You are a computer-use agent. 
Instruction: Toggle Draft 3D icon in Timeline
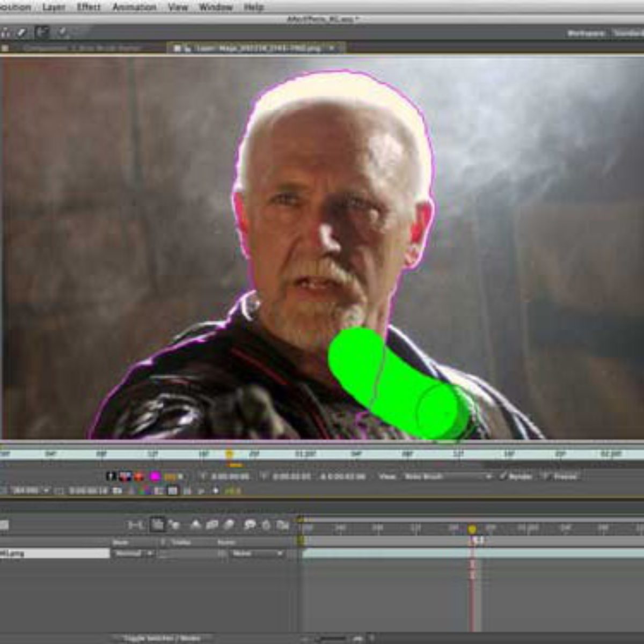click(174, 525)
